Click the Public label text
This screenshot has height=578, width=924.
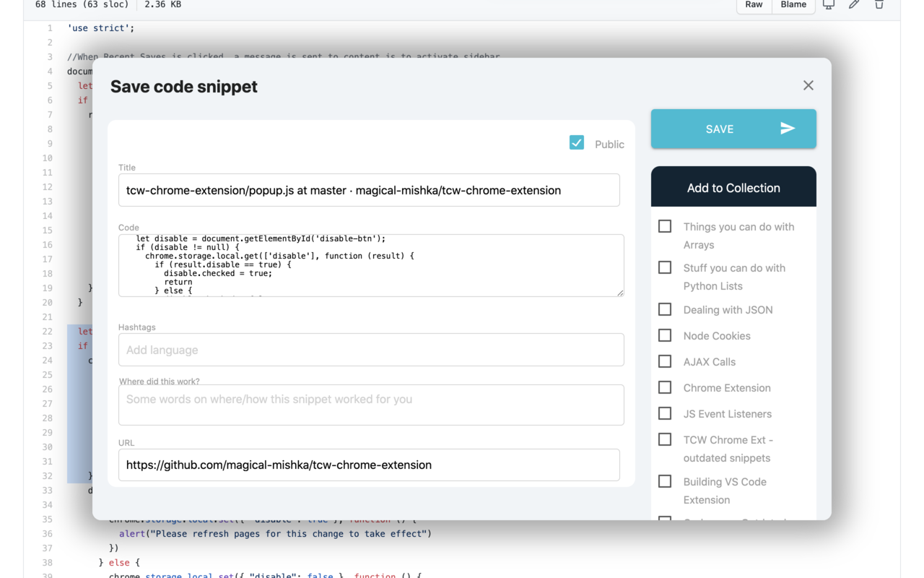(x=609, y=144)
